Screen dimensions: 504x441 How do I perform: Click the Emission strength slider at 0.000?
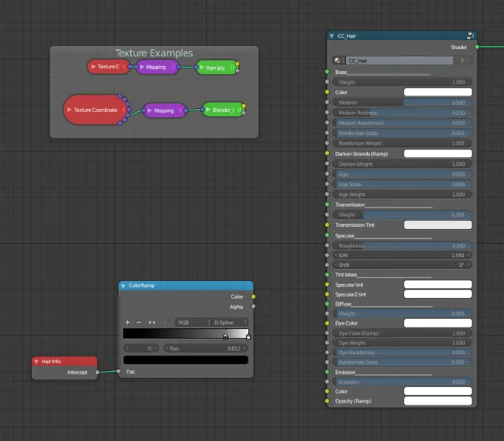point(402,382)
